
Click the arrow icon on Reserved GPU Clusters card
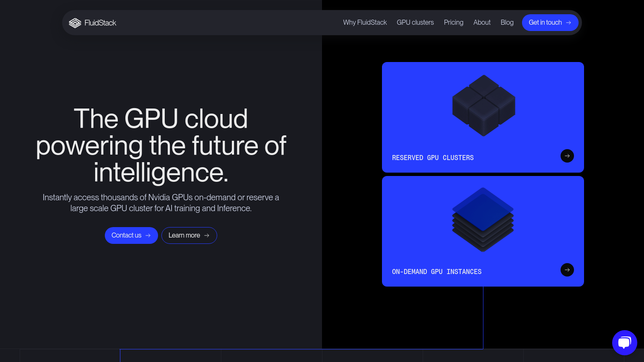[x=567, y=156]
